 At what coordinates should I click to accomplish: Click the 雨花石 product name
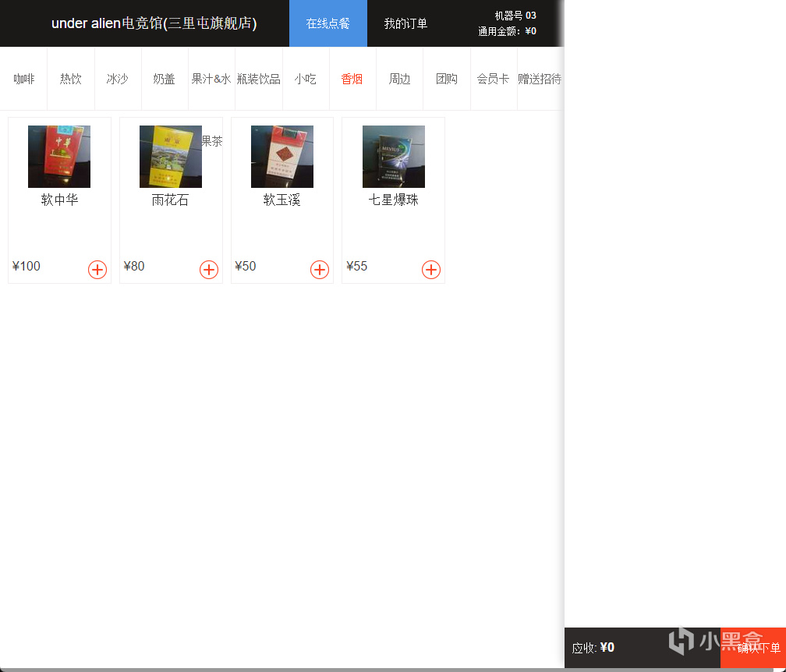(171, 200)
